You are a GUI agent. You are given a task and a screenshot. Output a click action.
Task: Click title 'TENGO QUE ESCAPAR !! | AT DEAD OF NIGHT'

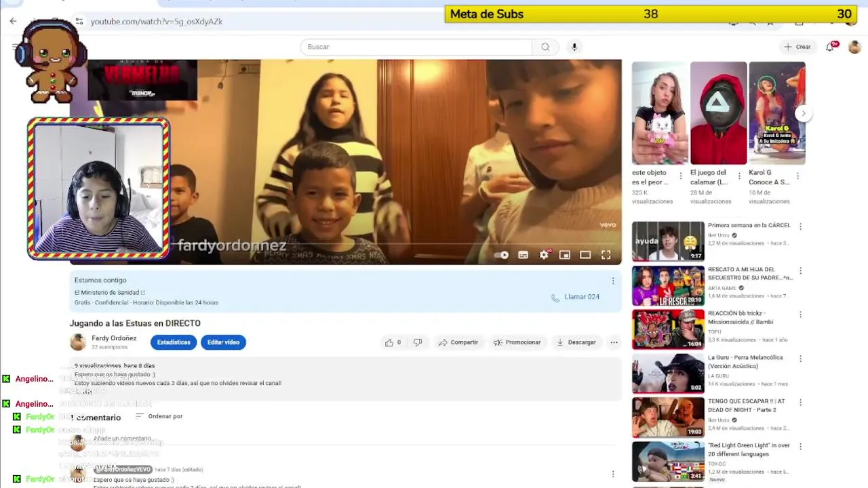[x=746, y=405]
